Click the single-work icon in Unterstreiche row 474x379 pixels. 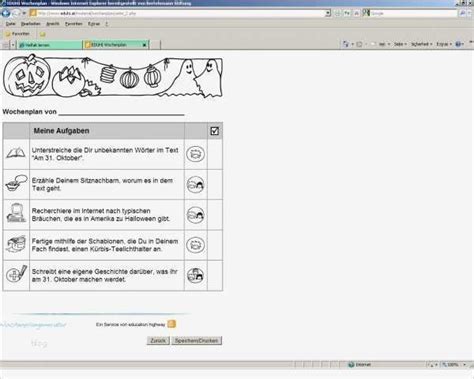tap(195, 154)
